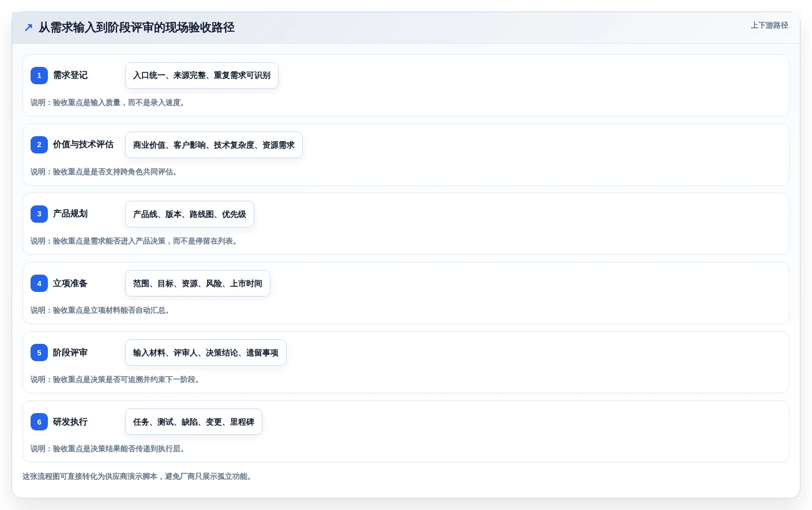Viewport: 812px width, 510px height.
Task: Select the 阶段评审 step title
Action: point(70,352)
